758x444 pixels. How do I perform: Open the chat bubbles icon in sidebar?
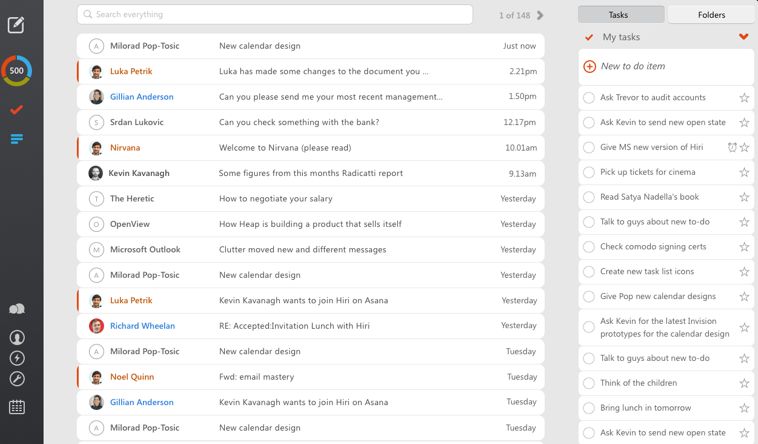tap(16, 310)
